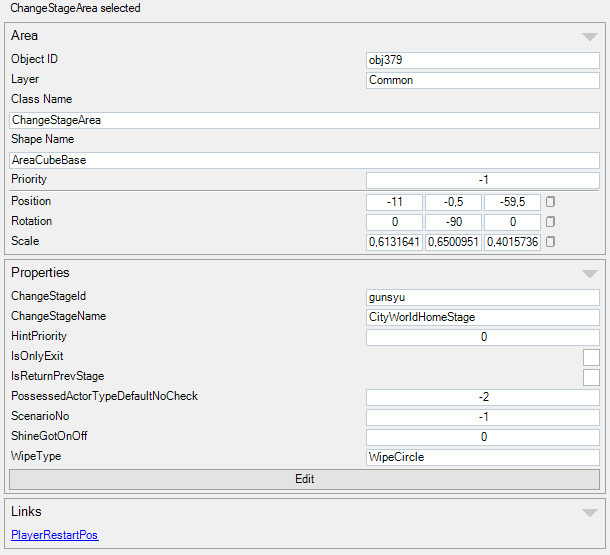This screenshot has width=610, height=555.
Task: Toggle the IsReturnPrevStage checkbox
Action: pos(591,377)
